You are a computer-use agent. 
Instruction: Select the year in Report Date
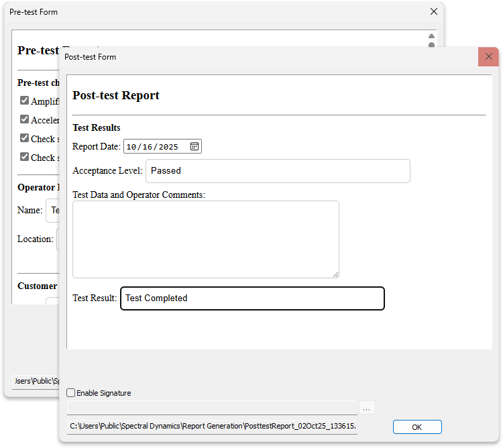[x=168, y=147]
